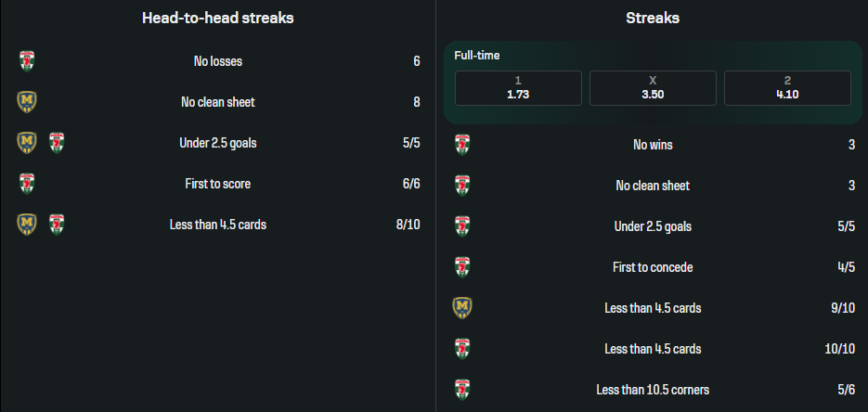Click the red-green crest in head-to-head Under 2.5 goals row
Screen dimensions: 868x412
tap(57, 143)
